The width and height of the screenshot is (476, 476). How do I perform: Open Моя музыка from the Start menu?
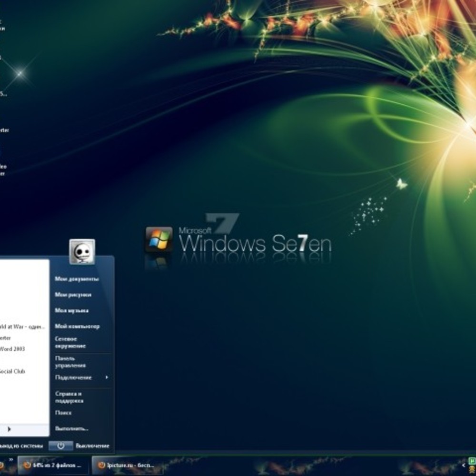click(72, 310)
